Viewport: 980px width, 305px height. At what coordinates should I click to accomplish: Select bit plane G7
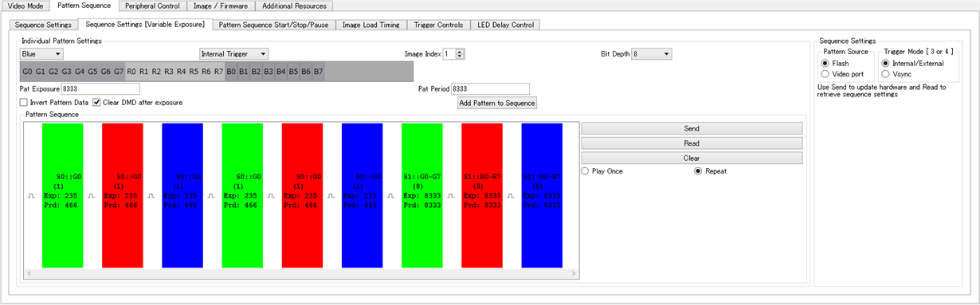[119, 72]
